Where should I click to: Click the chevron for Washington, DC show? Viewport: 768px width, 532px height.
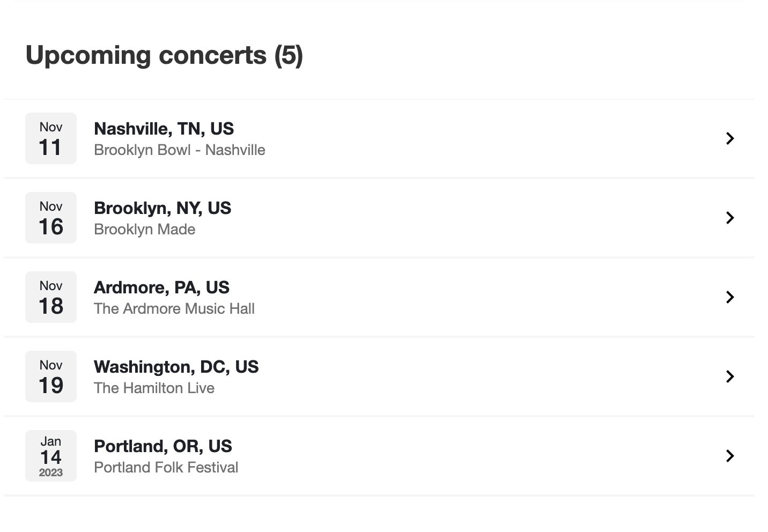(729, 376)
